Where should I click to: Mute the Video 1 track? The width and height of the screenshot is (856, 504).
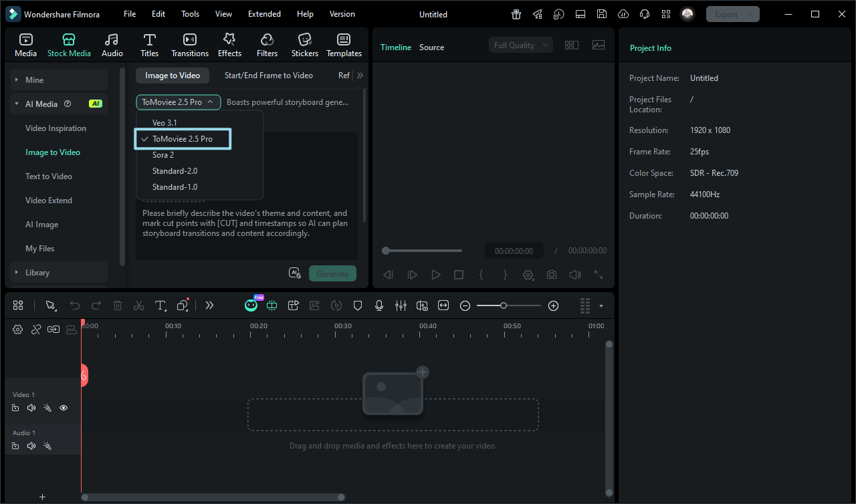click(31, 408)
